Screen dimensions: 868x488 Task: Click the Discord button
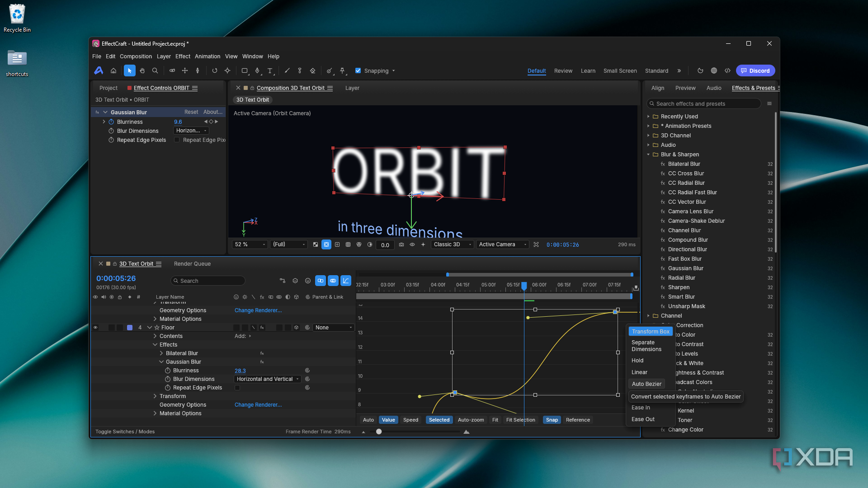click(x=755, y=70)
